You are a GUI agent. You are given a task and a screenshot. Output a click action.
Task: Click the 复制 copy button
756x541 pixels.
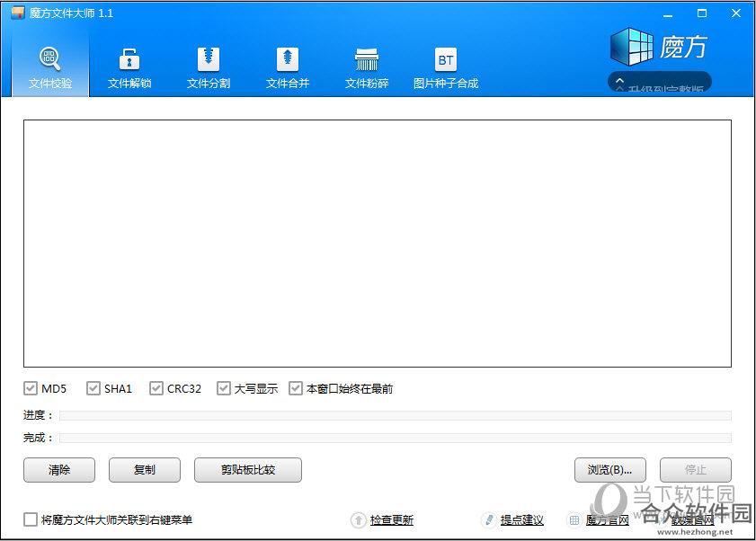click(145, 470)
